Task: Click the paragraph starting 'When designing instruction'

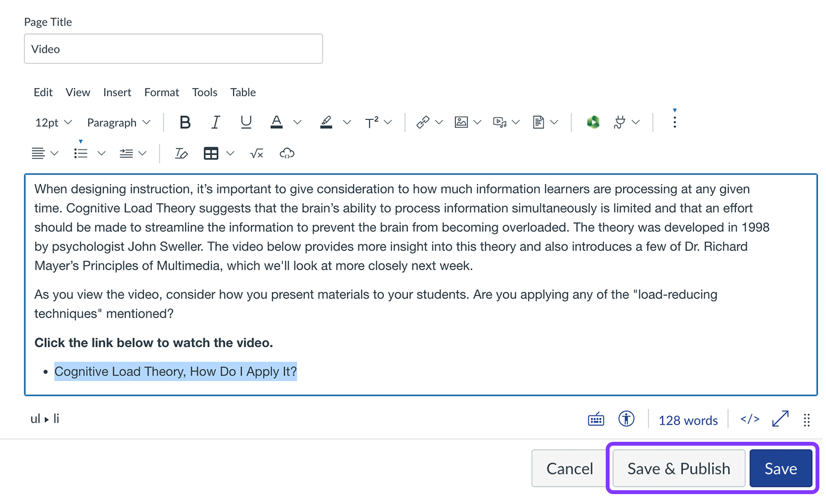Action: tap(402, 227)
